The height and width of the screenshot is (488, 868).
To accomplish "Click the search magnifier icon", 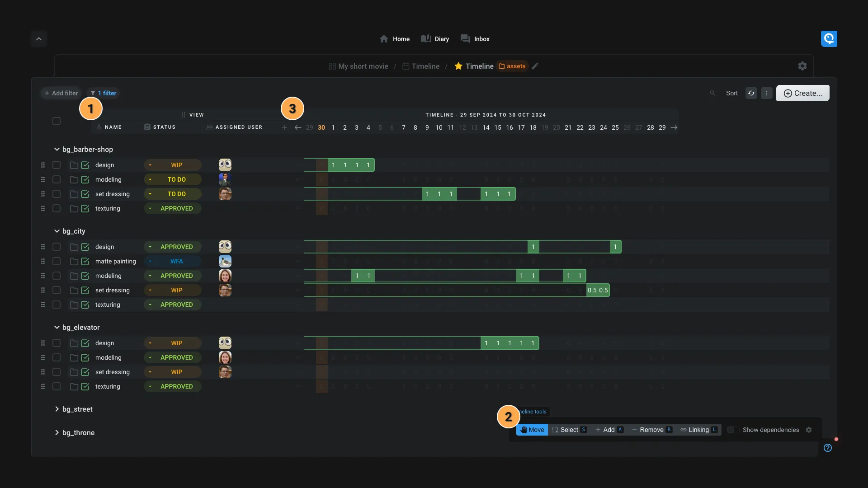I will (712, 93).
